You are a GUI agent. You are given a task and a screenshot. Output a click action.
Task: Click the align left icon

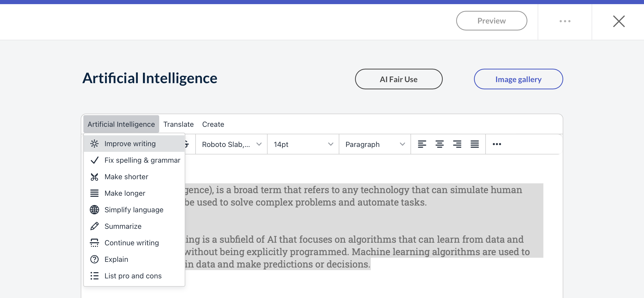click(x=422, y=144)
